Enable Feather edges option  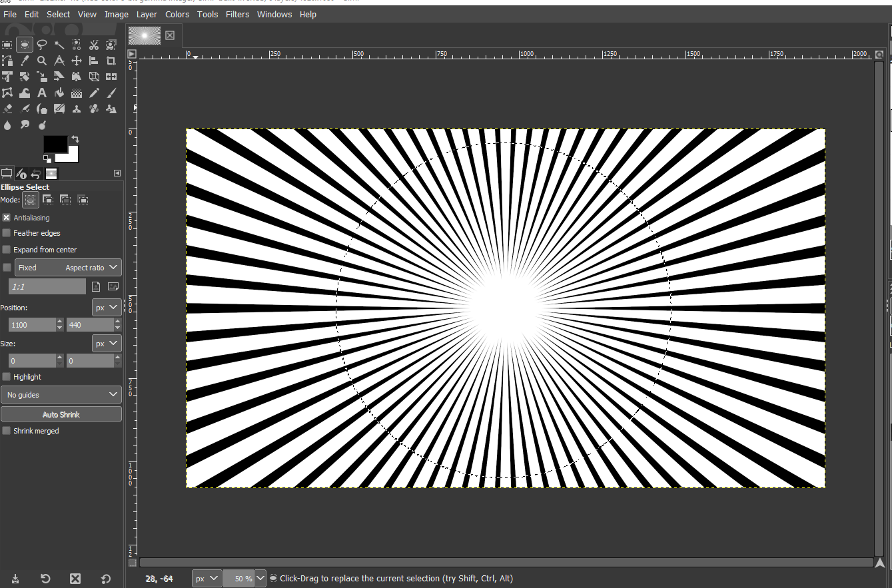(x=7, y=233)
